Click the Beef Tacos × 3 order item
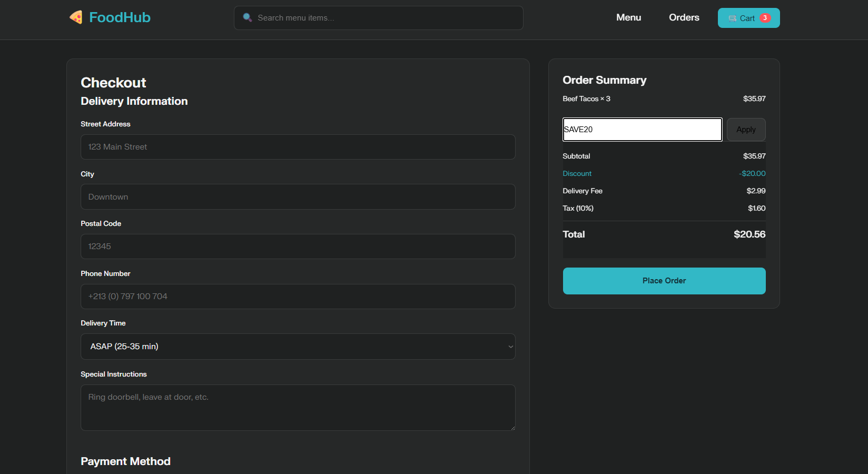The image size is (868, 474). (x=586, y=99)
